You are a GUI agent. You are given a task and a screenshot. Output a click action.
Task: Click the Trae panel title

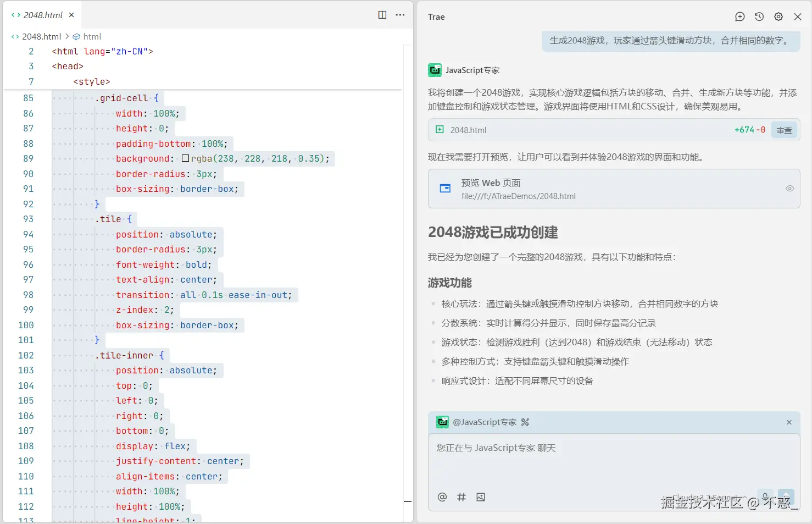pyautogui.click(x=436, y=16)
